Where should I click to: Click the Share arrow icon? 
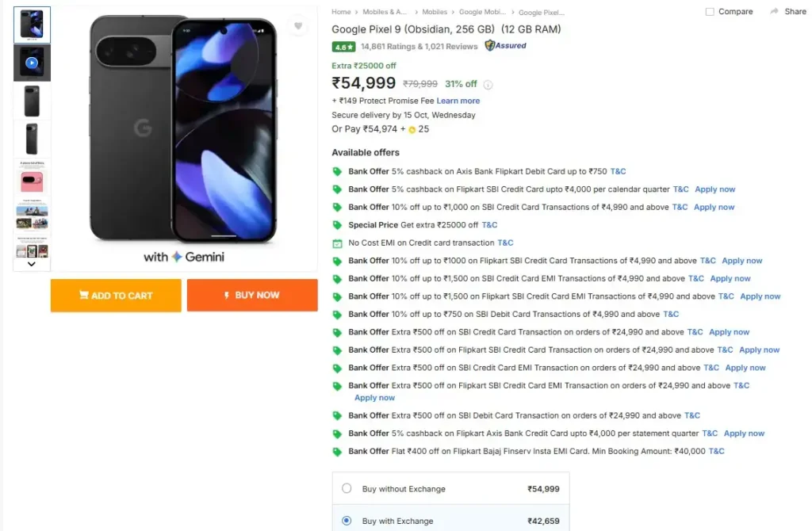tap(772, 12)
